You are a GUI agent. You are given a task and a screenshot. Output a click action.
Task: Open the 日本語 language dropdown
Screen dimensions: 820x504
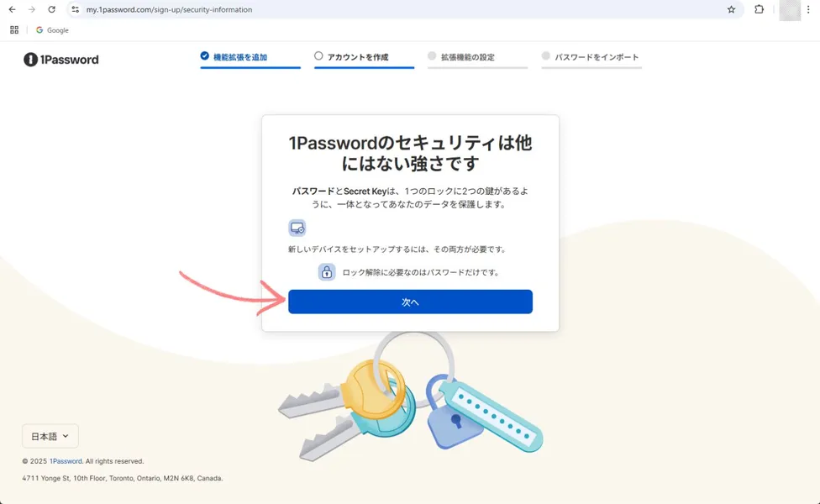(50, 436)
